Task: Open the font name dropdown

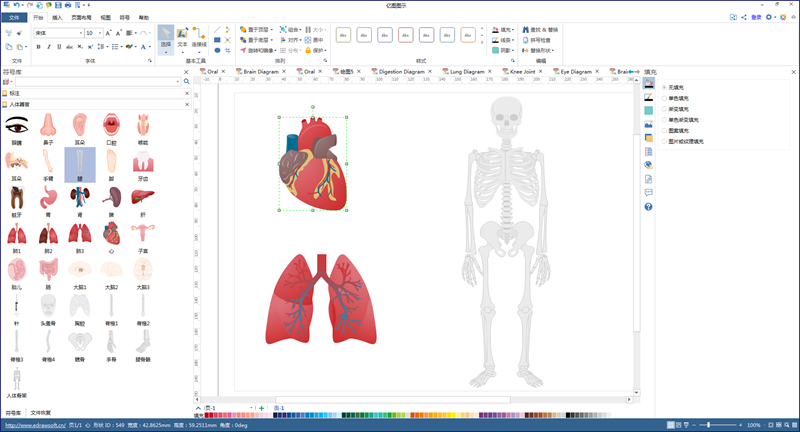Action: coord(81,33)
